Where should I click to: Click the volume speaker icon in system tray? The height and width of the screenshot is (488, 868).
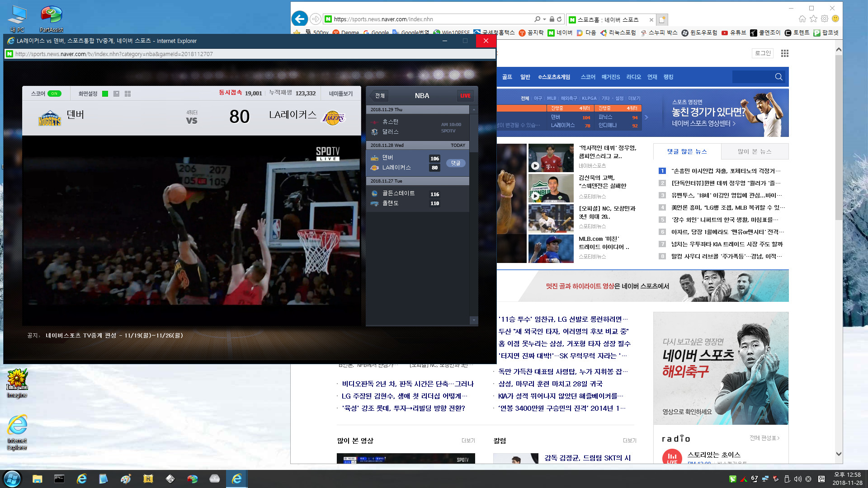tap(797, 479)
